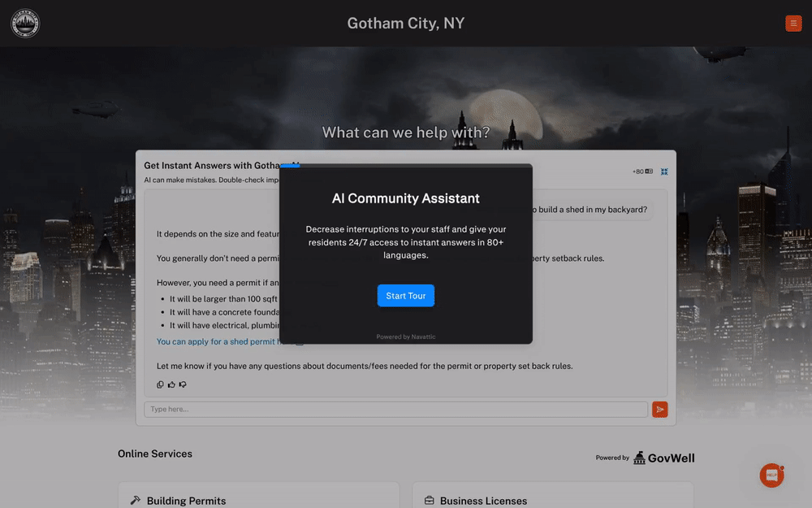Open the orange hamburger navigation menu

pos(793,23)
